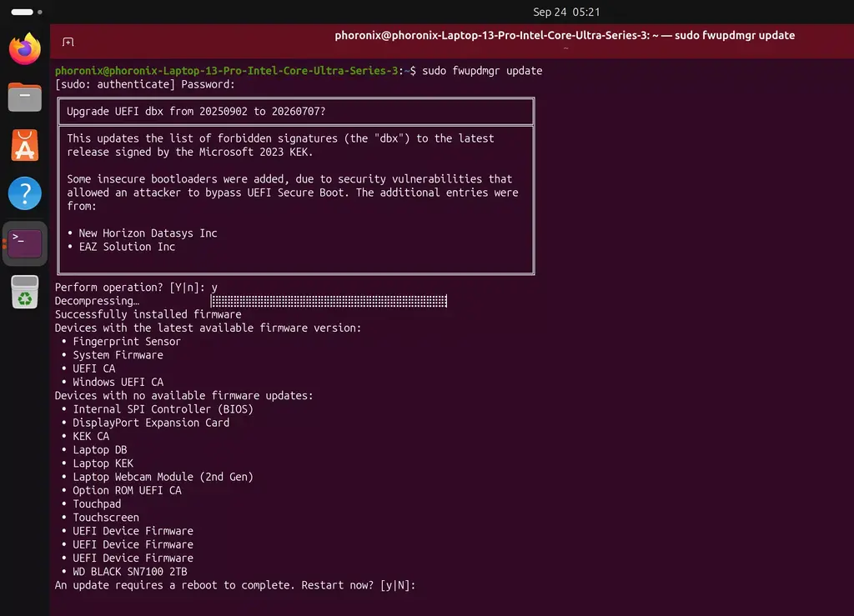Image resolution: width=854 pixels, height=616 pixels.
Task: Click 'Devices with no available firmware updates' line
Action: (184, 396)
